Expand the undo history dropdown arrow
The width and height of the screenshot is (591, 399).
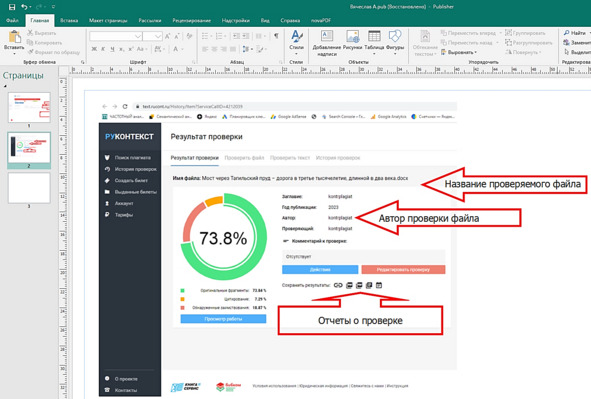pos(31,7)
